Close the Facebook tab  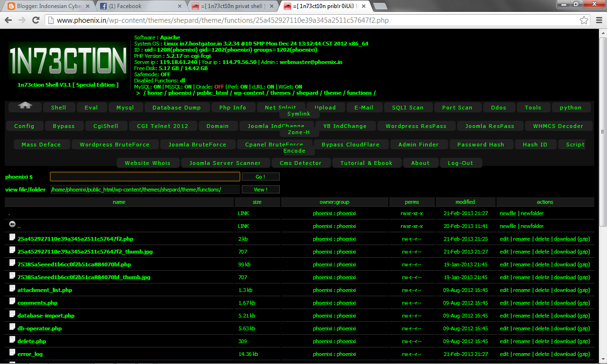(x=179, y=6)
